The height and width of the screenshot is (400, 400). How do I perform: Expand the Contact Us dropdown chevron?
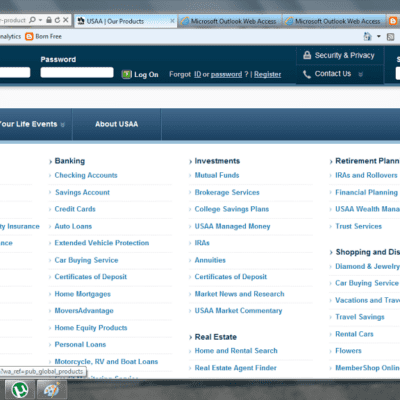(x=360, y=74)
